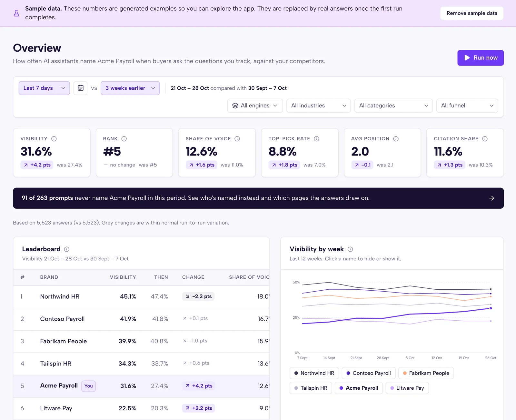Screen dimensions: 516x420
Task: Click the Avg Position info icon
Action: [396, 139]
